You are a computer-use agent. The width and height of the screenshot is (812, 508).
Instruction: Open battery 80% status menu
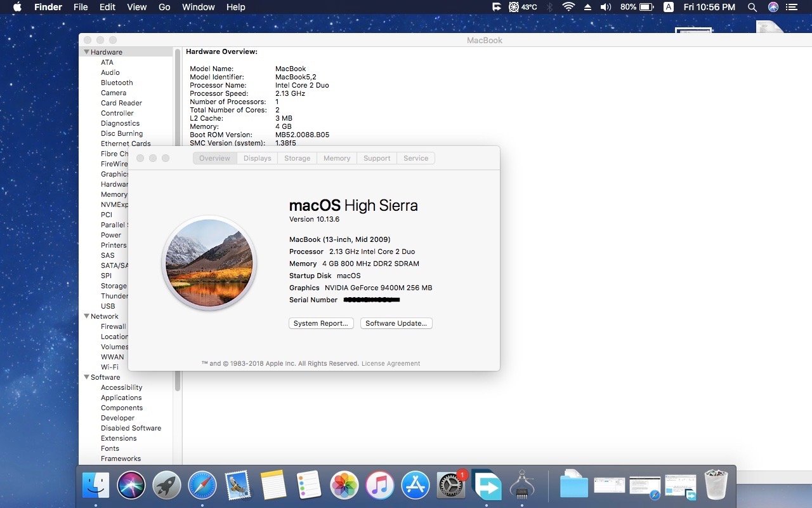637,7
